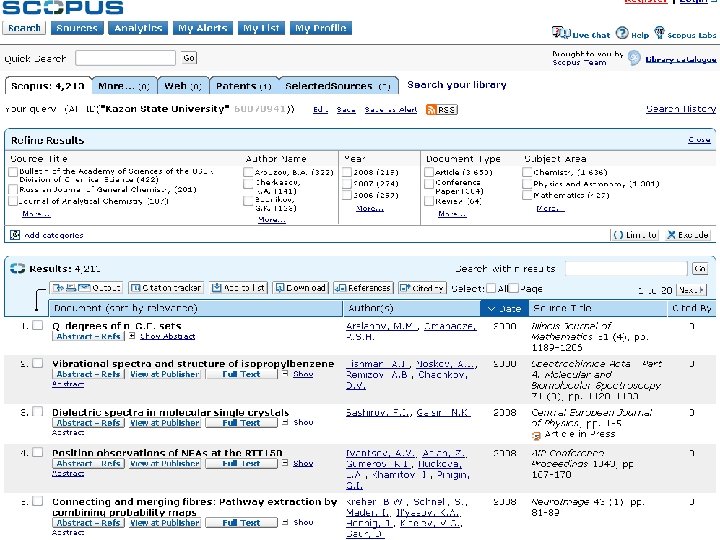Open author Arslanov, M.M. link

(382, 326)
